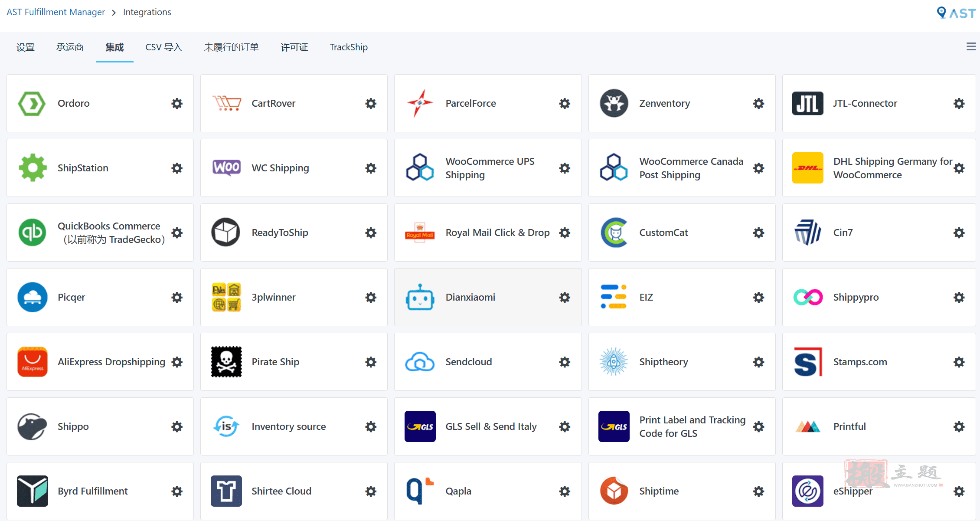Open the TrackShip tab
980x521 pixels.
[x=349, y=47]
